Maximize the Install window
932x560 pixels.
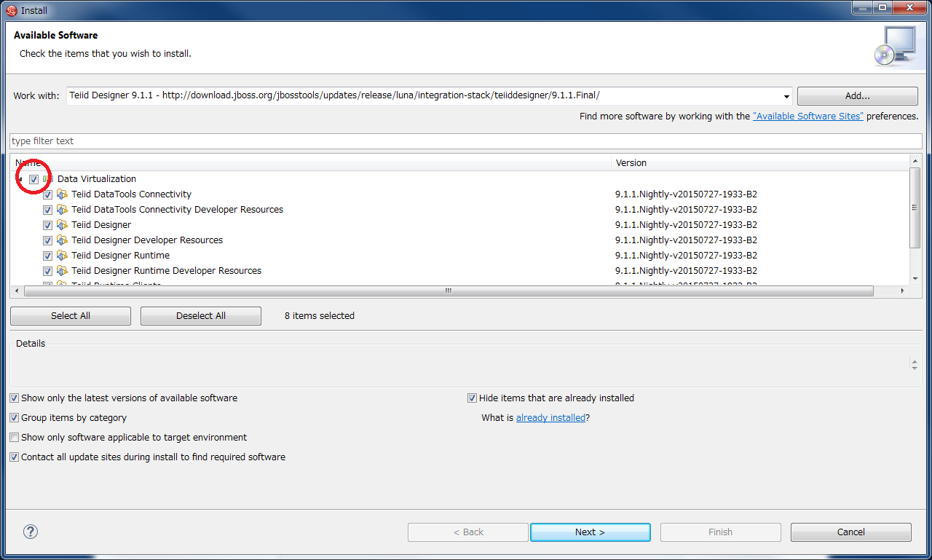883,8
